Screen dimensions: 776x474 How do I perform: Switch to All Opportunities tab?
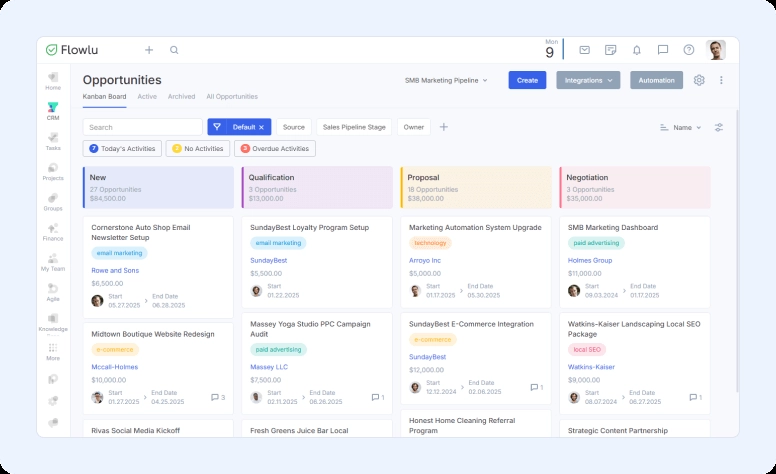232,97
